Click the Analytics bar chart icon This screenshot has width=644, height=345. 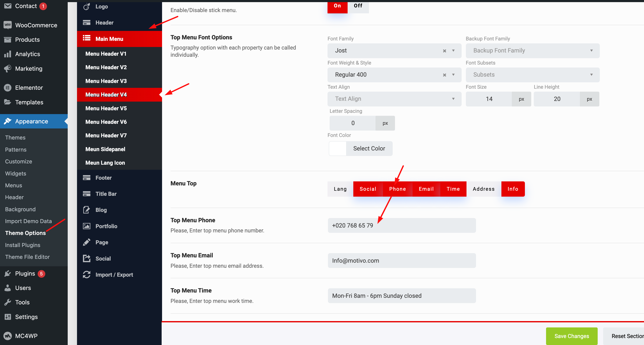click(8, 54)
